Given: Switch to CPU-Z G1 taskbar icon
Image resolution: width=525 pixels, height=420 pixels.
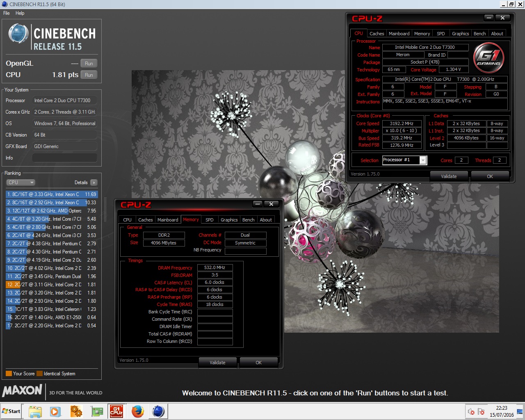Looking at the screenshot, I should (116, 411).
